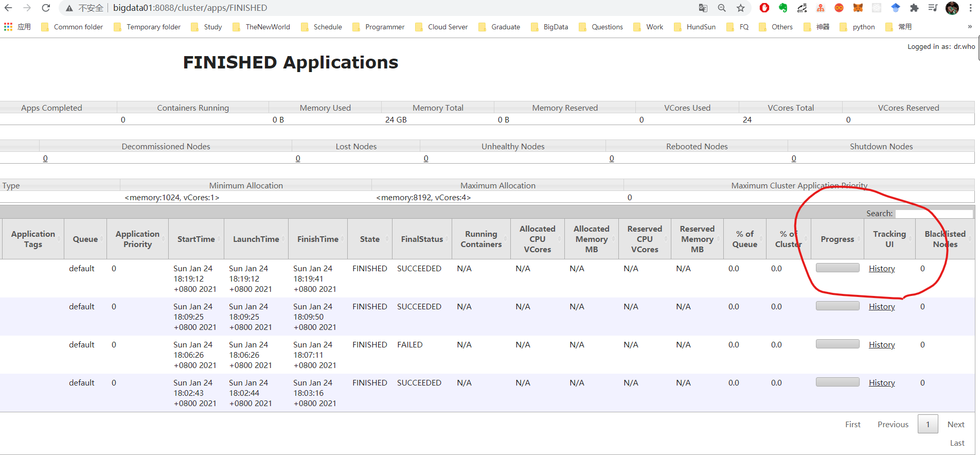This screenshot has width=980, height=455.
Task: Open the red infinity extension icon
Action: pos(839,8)
